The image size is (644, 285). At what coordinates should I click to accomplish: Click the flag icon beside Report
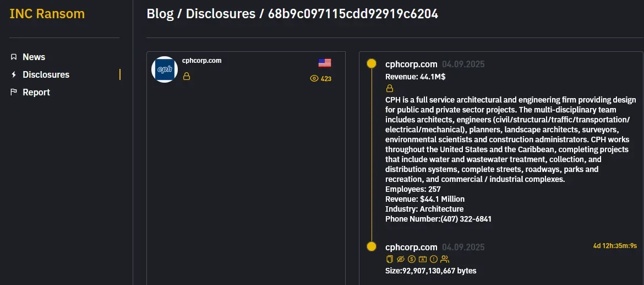coord(14,92)
